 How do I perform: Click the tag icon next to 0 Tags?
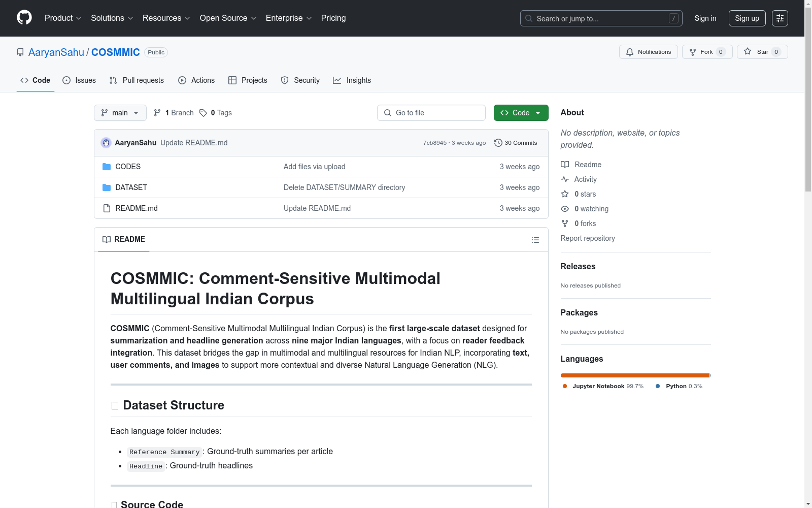[x=203, y=113]
